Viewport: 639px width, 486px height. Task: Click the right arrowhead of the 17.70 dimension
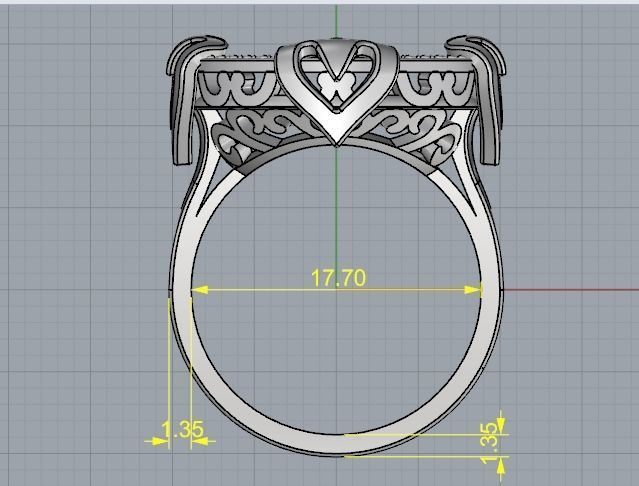[x=473, y=290]
